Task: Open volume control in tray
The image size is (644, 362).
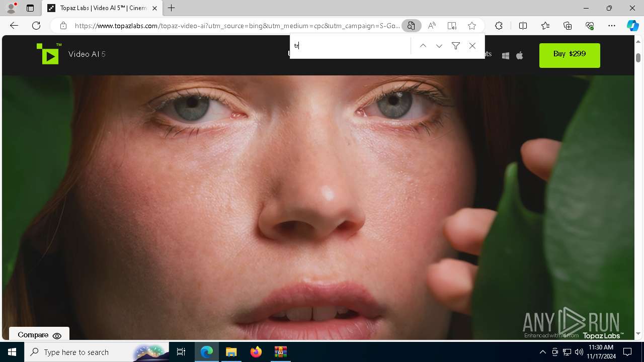Action: click(x=579, y=352)
